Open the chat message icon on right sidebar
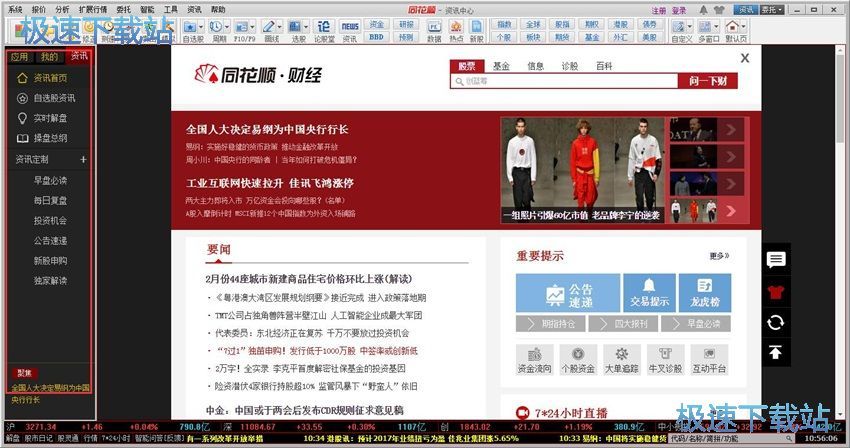Screen dimensions: 850x448 (x=776, y=259)
